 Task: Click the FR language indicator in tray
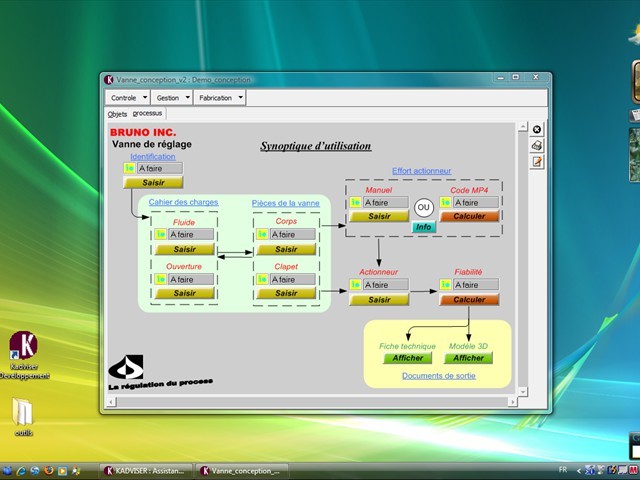click(x=563, y=470)
